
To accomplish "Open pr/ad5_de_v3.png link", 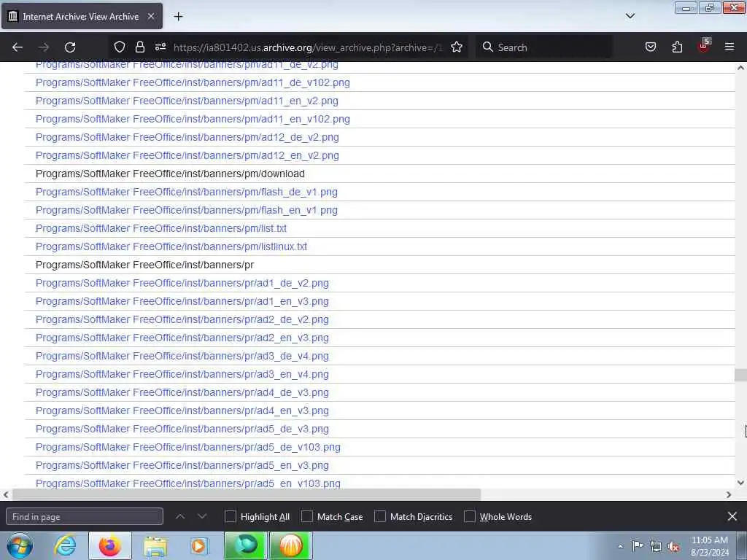I will point(182,429).
